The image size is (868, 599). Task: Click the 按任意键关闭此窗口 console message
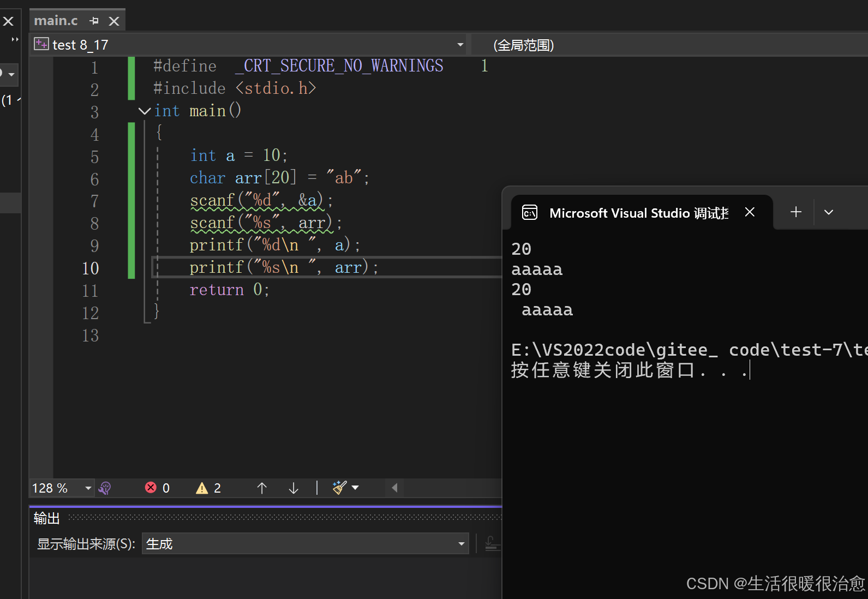pos(630,370)
